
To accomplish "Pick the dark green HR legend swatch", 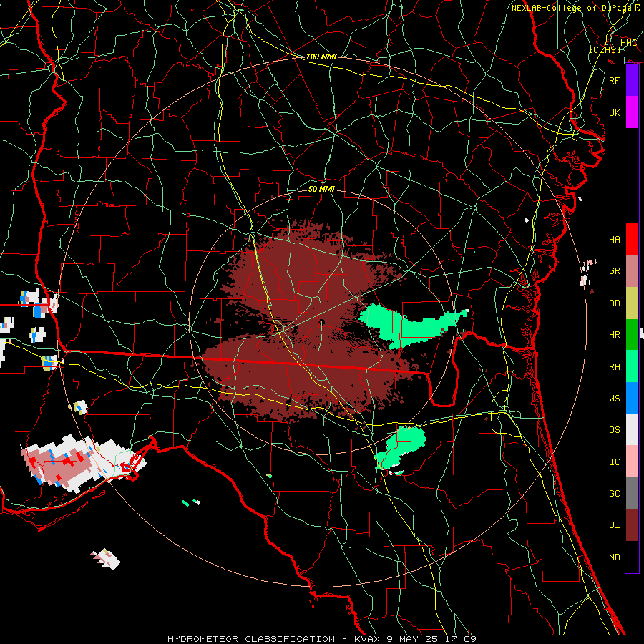I will pyautogui.click(x=632, y=335).
